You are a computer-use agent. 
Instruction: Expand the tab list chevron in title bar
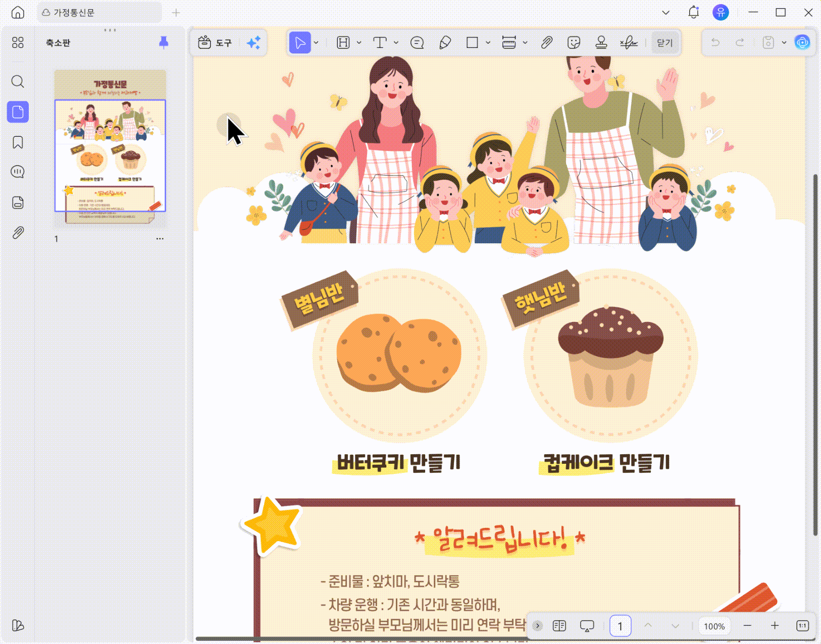665,13
